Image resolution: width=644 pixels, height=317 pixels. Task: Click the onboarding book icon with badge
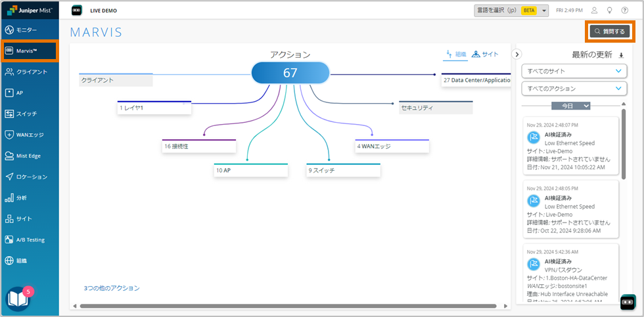tap(18, 299)
